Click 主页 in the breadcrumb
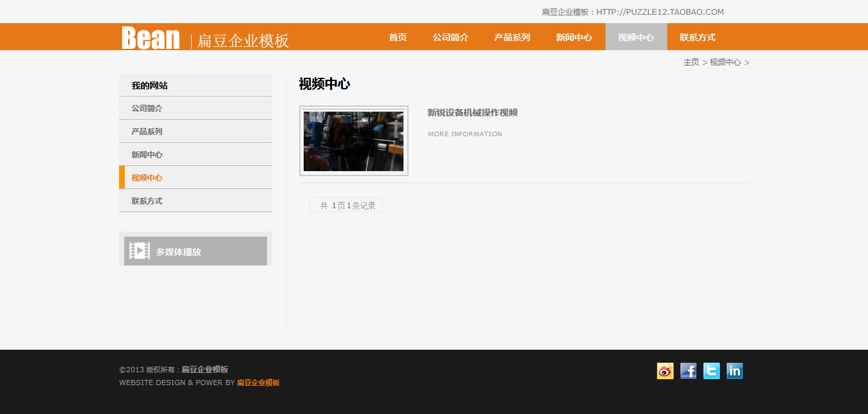Viewport: 868px width, 414px height. click(x=691, y=62)
